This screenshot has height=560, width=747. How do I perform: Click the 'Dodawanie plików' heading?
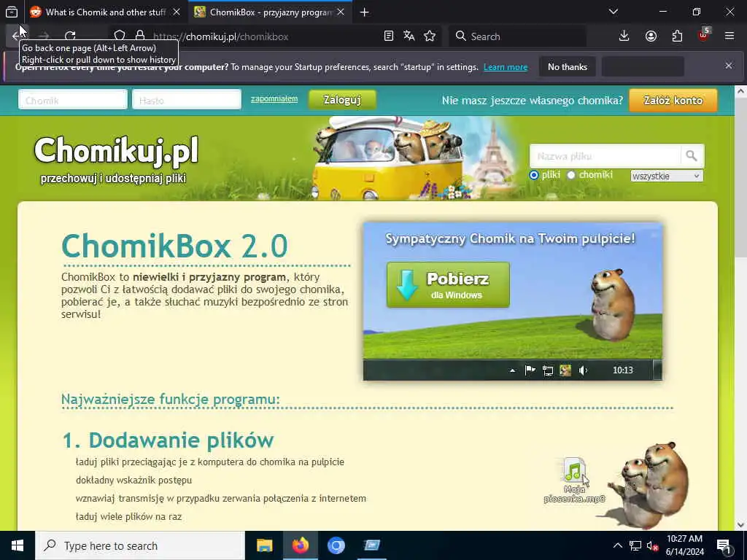click(168, 440)
